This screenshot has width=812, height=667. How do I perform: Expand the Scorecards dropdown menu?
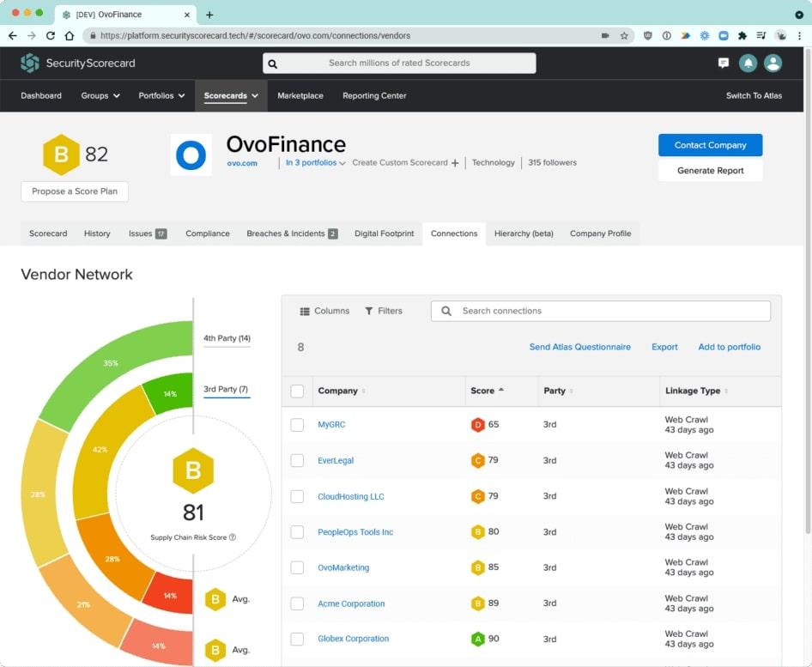click(231, 96)
